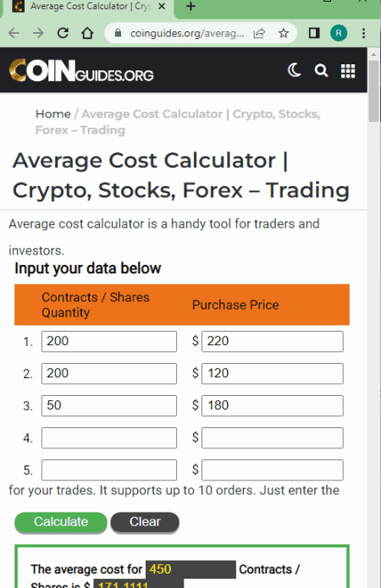Open the grid menu icon

point(348,70)
